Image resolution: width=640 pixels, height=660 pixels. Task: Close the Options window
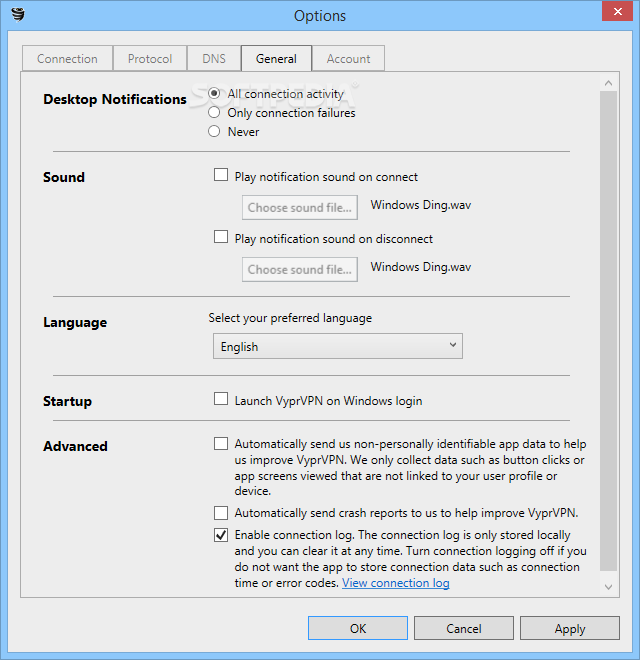617,11
